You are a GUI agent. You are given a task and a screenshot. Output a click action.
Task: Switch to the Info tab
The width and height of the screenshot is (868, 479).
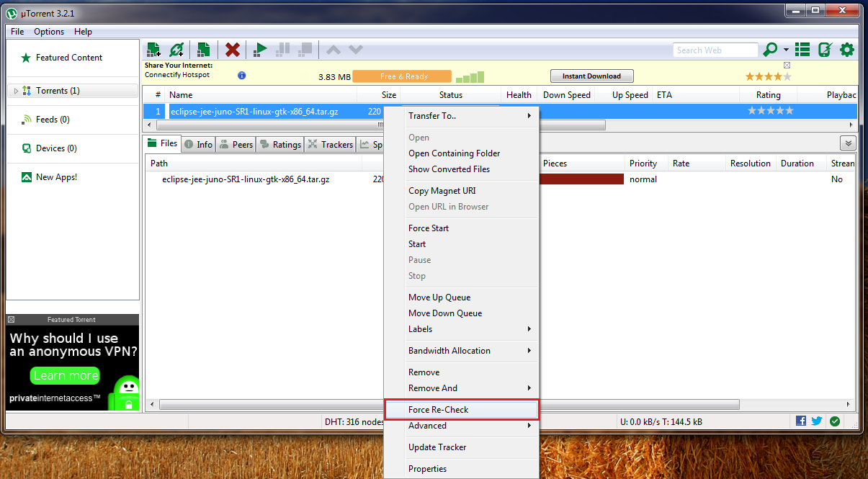(x=198, y=144)
